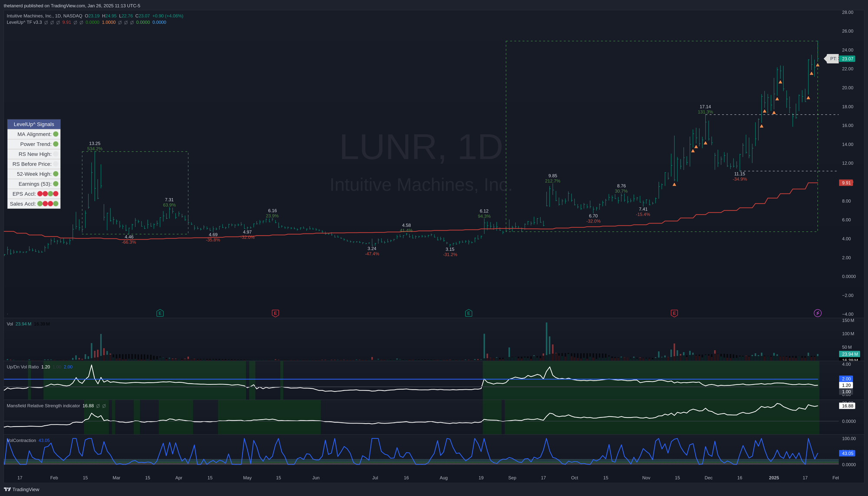Click the 3.15 pivot low label
This screenshot has width=868, height=496.
(x=450, y=250)
